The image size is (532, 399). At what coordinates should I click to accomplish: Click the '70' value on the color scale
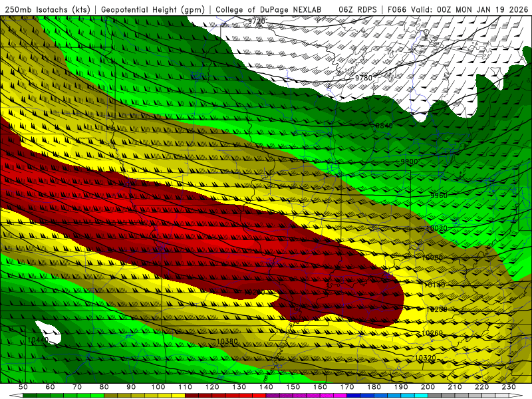[x=77, y=387]
